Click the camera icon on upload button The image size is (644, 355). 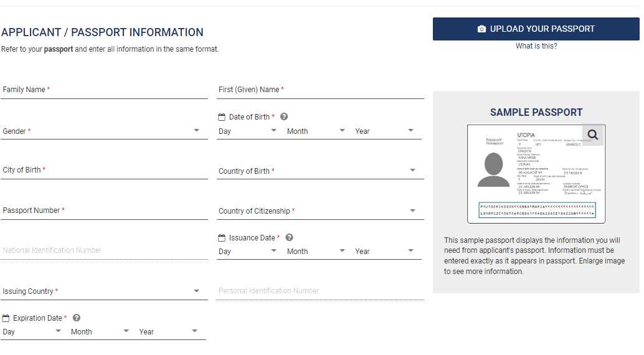[x=481, y=29]
